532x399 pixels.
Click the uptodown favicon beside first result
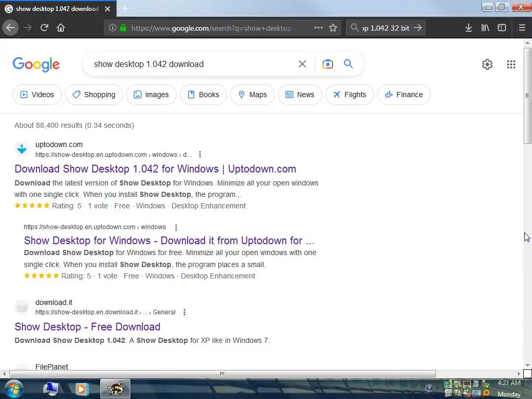[x=22, y=149]
